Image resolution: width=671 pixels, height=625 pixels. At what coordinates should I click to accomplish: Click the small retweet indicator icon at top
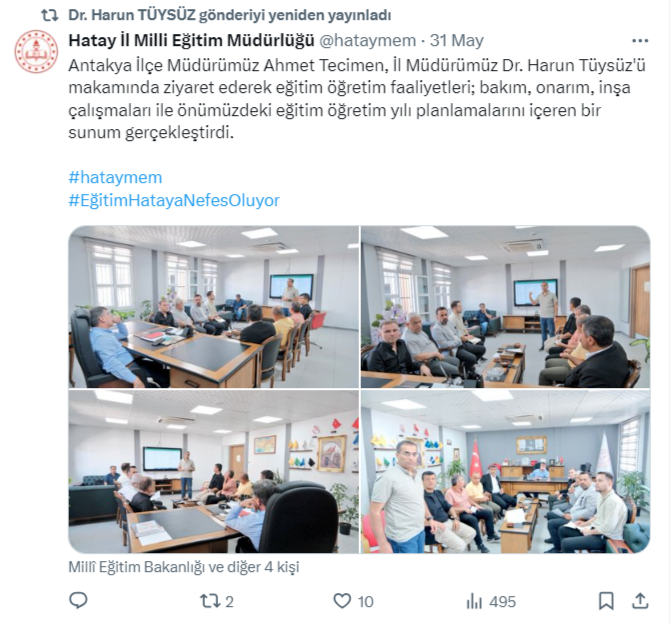pyautogui.click(x=50, y=15)
